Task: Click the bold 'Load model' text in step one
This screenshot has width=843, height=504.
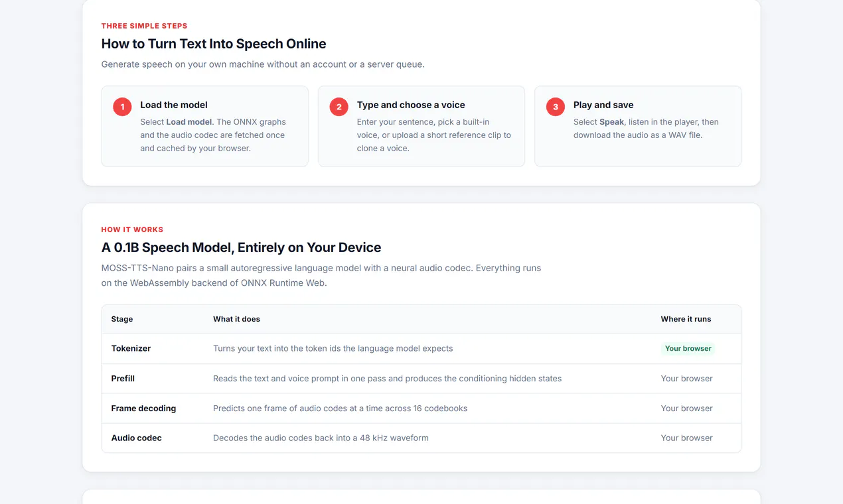Action: (x=189, y=122)
